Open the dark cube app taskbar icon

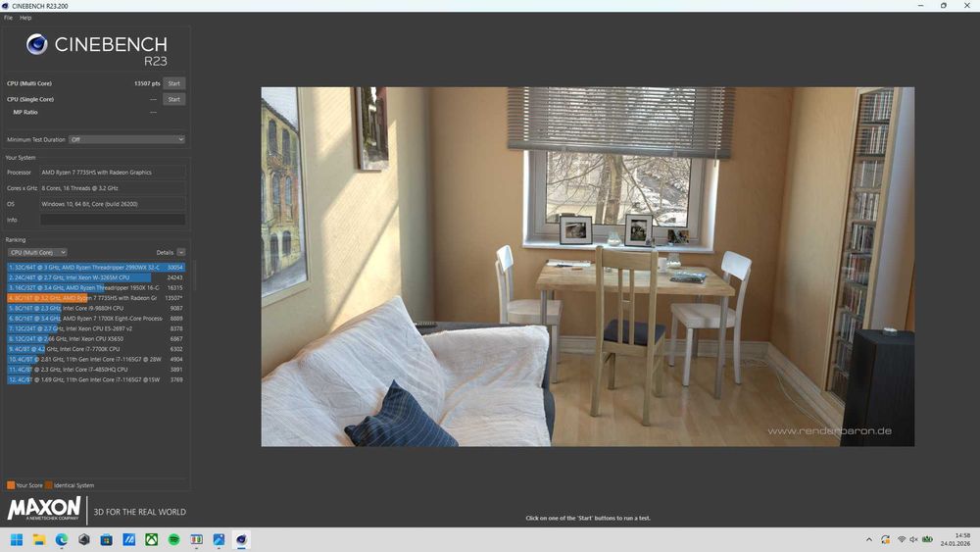coord(83,539)
